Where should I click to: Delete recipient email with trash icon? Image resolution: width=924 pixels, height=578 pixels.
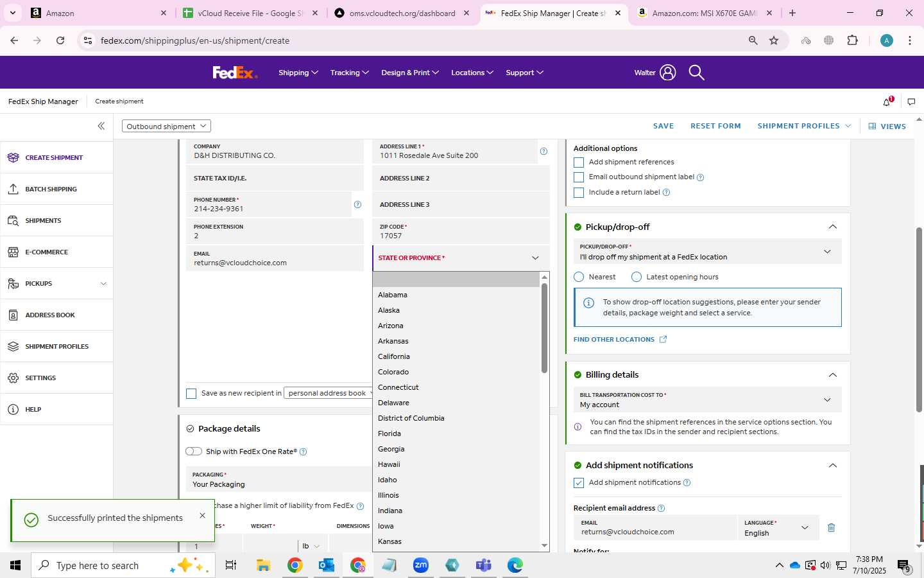coord(831,527)
